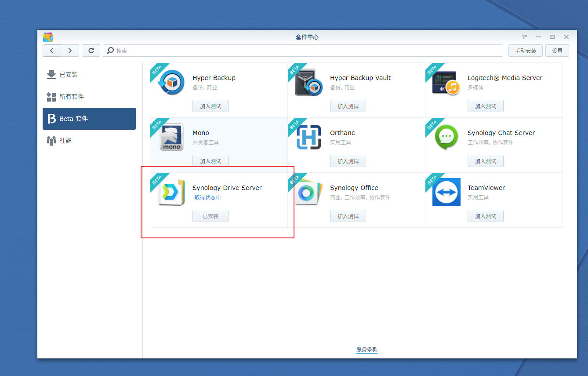
Task: Refresh the package list
Action: [x=91, y=51]
